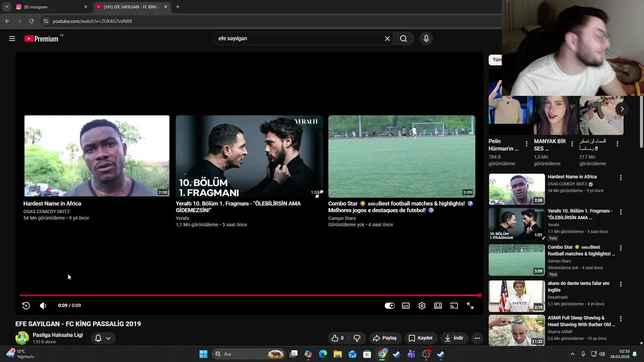Open File Explorer from taskbar
Viewport: 644px width, 362px height.
(338, 354)
